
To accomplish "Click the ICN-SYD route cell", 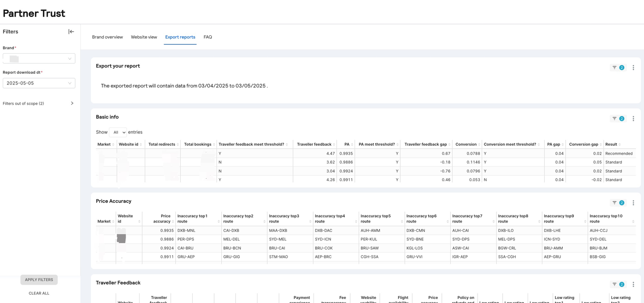I will tap(552, 239).
